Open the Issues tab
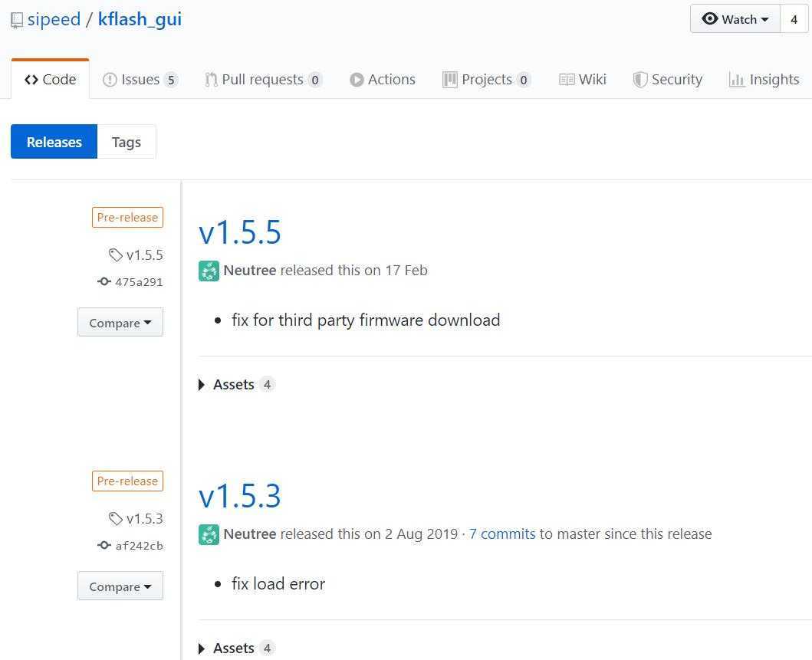Viewport: 812px width, 660px height. point(140,79)
